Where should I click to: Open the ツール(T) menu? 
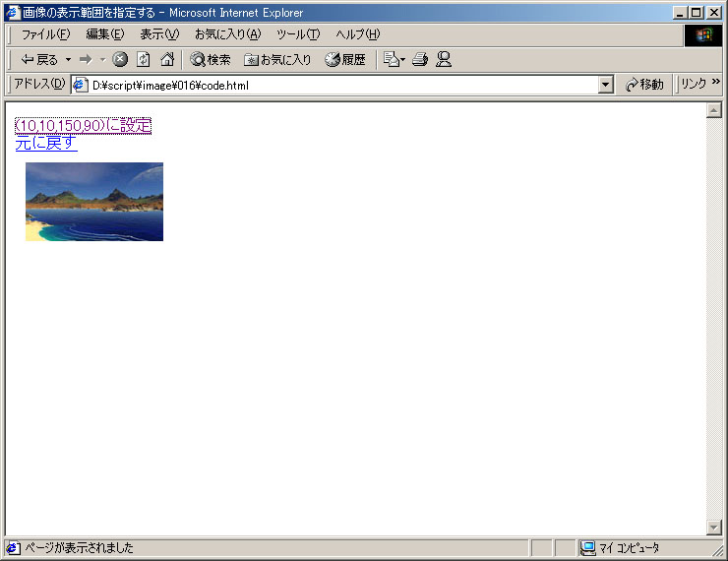pos(298,34)
